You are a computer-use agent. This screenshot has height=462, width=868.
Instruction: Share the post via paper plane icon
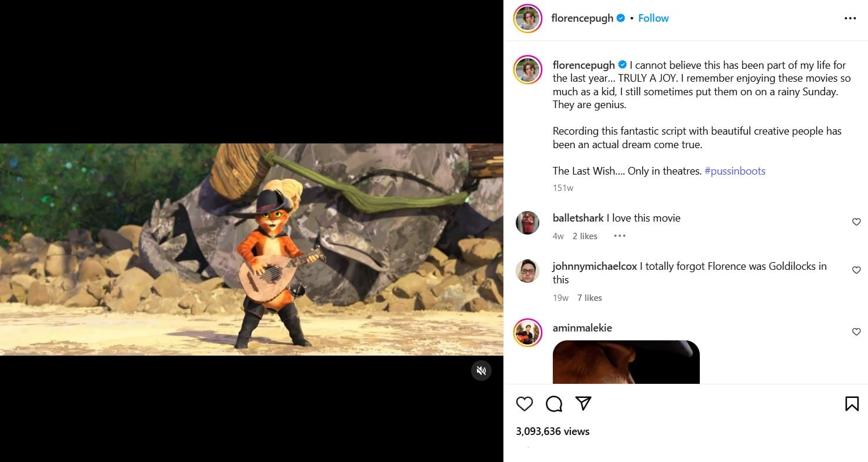pyautogui.click(x=583, y=403)
